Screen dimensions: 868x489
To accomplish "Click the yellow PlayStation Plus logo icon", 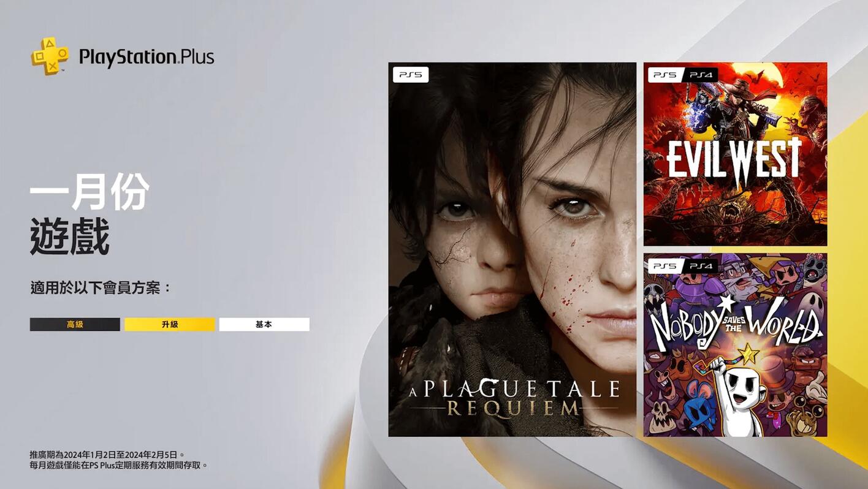I will click(x=50, y=56).
